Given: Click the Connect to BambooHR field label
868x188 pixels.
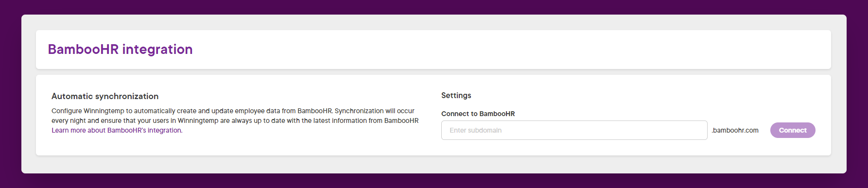Looking at the screenshot, I should point(478,114).
